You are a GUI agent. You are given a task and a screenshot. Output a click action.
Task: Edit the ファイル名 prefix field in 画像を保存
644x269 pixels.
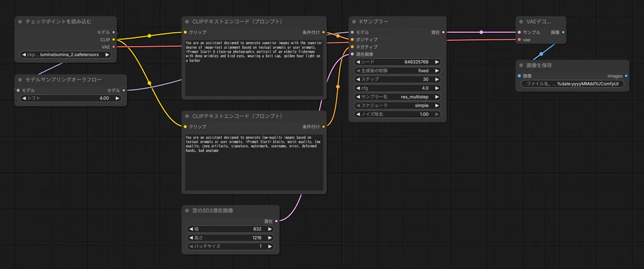(x=573, y=84)
